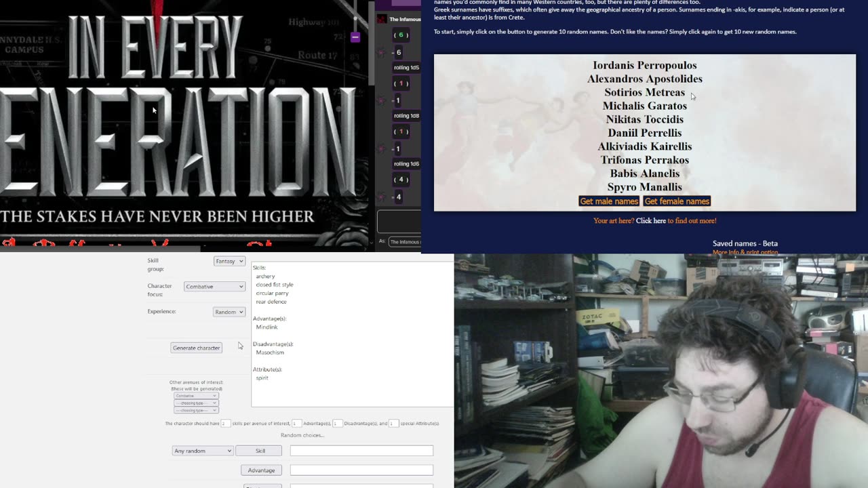Viewport: 868px width, 488px height.
Task: Click the generated skill rear defence
Action: coord(271,302)
